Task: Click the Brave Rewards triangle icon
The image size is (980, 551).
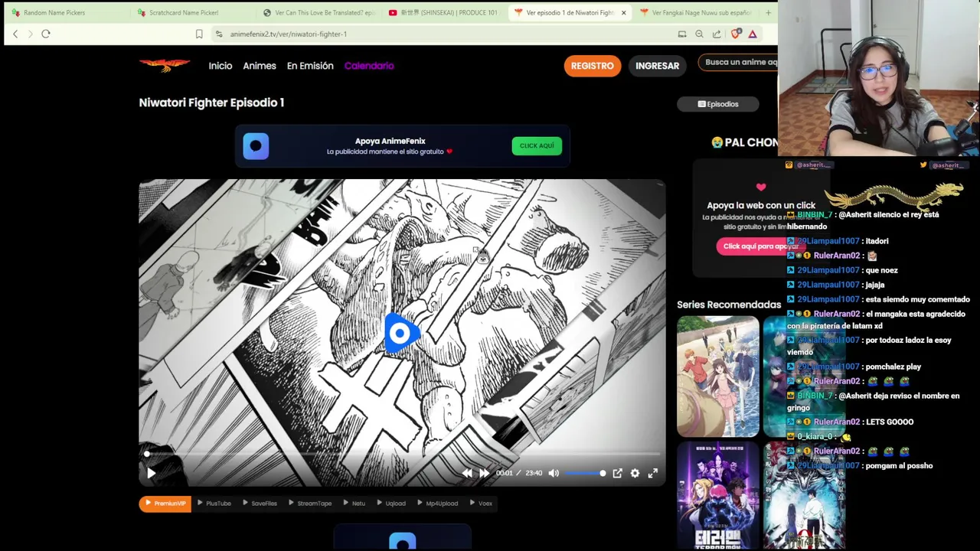Action: pyautogui.click(x=753, y=34)
